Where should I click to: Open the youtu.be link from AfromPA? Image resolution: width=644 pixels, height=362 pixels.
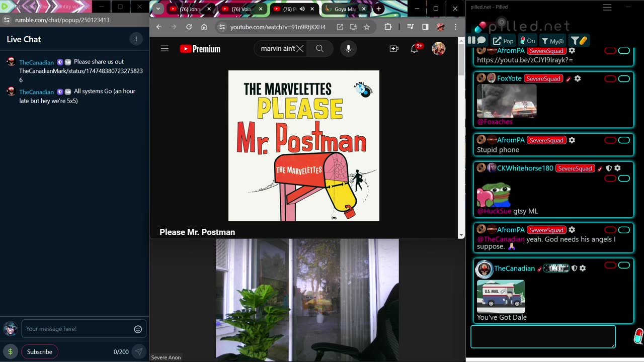(x=525, y=60)
